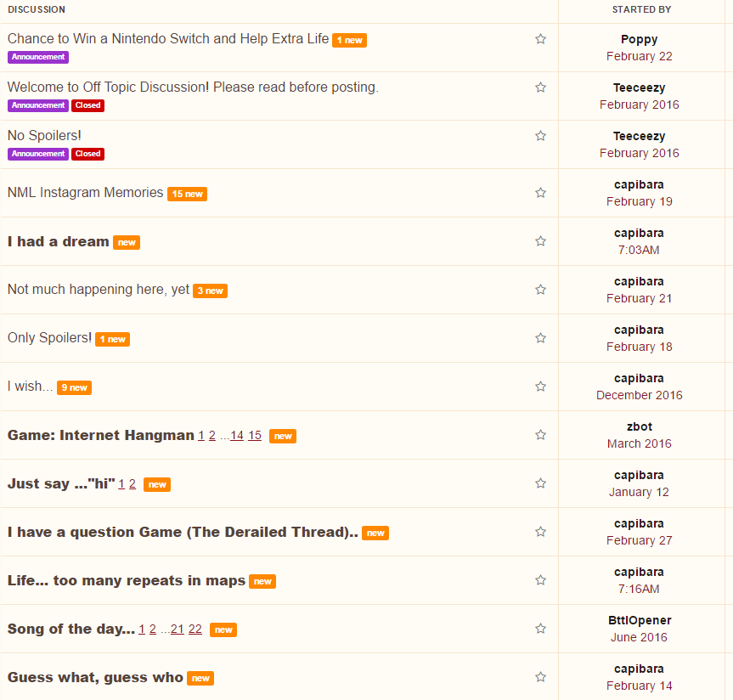This screenshot has width=733, height=700.
Task: Open Welcome to Off Topic Discussion thread
Action: coord(193,87)
